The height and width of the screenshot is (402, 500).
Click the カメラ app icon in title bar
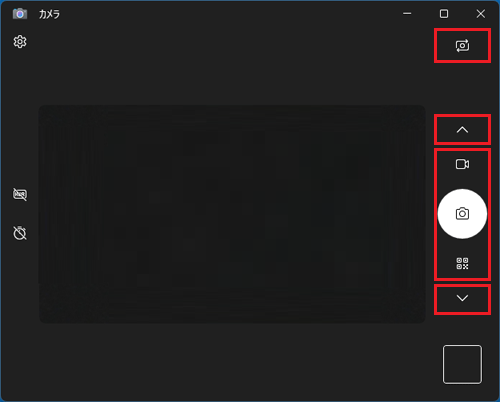pos(20,14)
